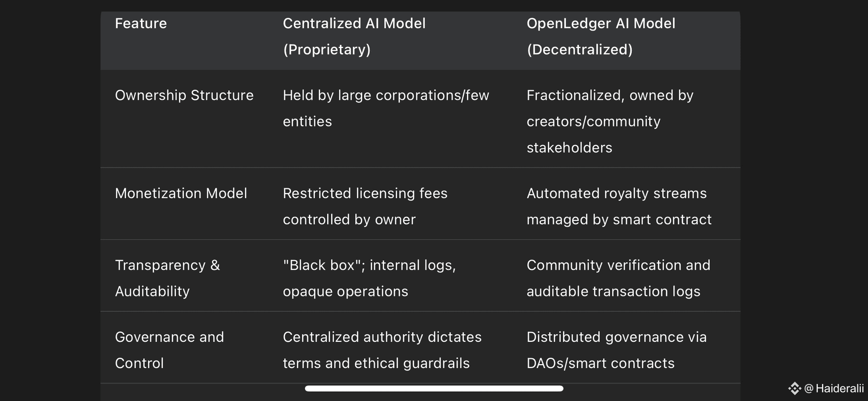
Task: Click the 'Community verification and auditable' cell
Action: coord(618,278)
